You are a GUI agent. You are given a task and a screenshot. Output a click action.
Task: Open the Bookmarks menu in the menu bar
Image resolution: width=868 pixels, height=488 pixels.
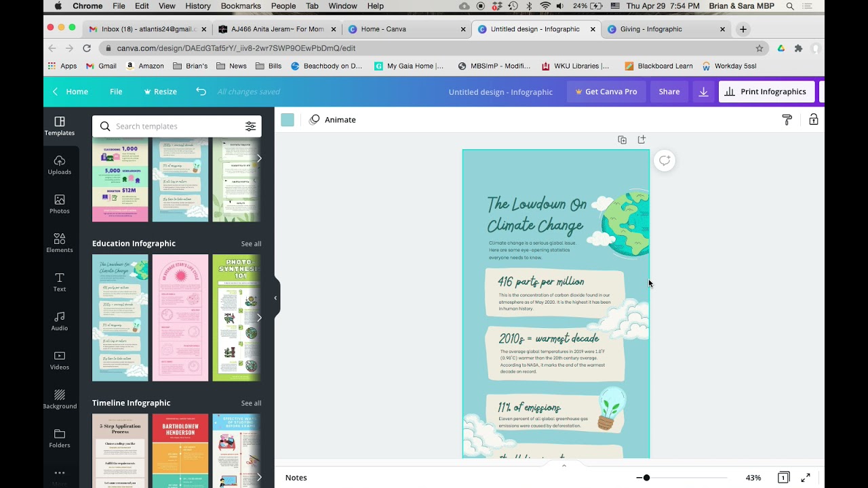point(241,6)
